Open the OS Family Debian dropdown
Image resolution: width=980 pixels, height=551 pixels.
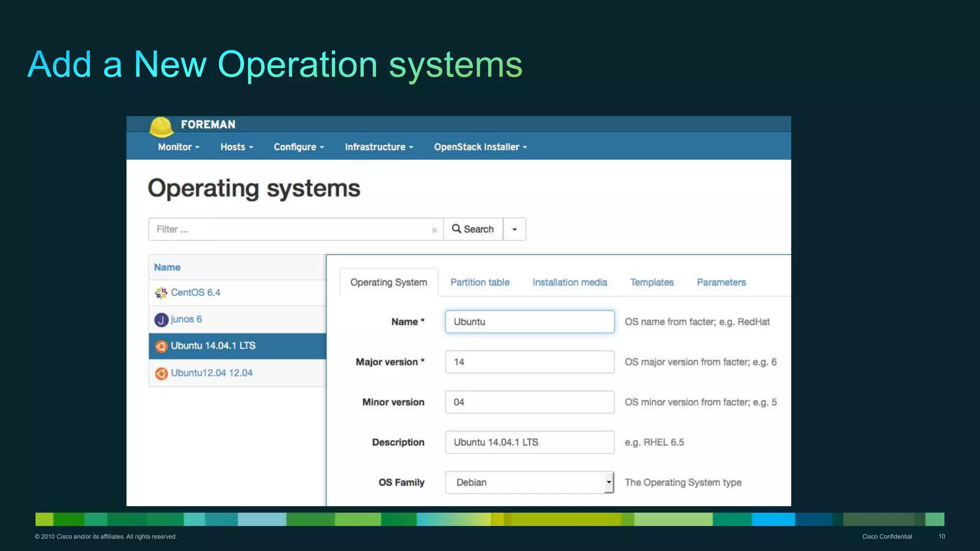529,482
